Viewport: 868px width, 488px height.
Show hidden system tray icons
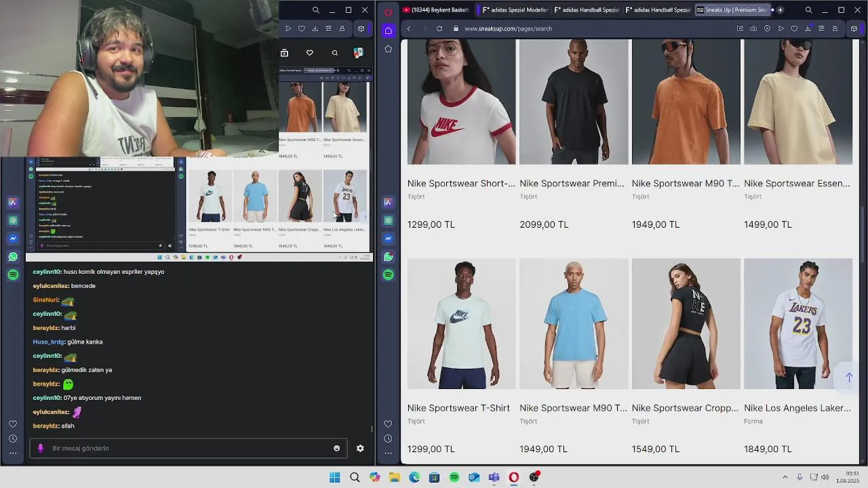pos(785,477)
